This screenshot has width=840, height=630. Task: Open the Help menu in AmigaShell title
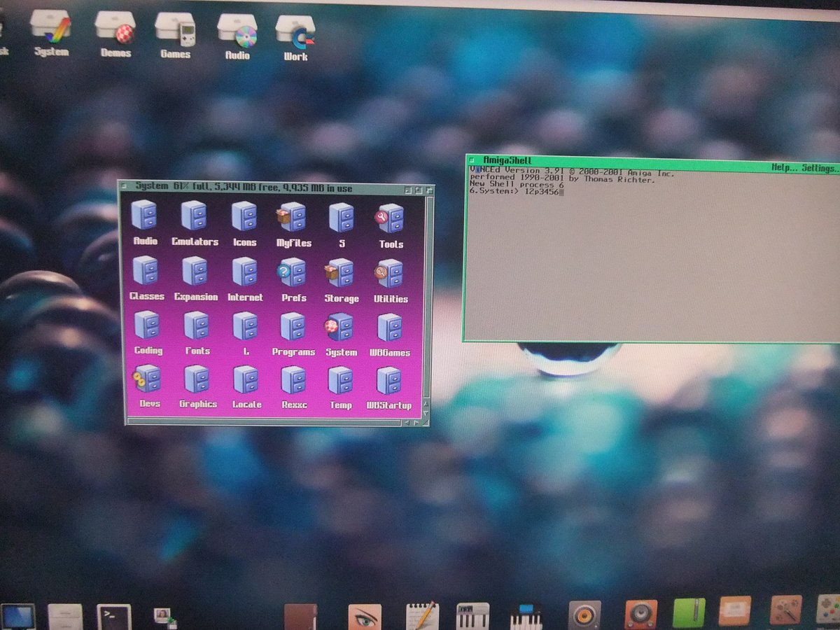pyautogui.click(x=784, y=168)
